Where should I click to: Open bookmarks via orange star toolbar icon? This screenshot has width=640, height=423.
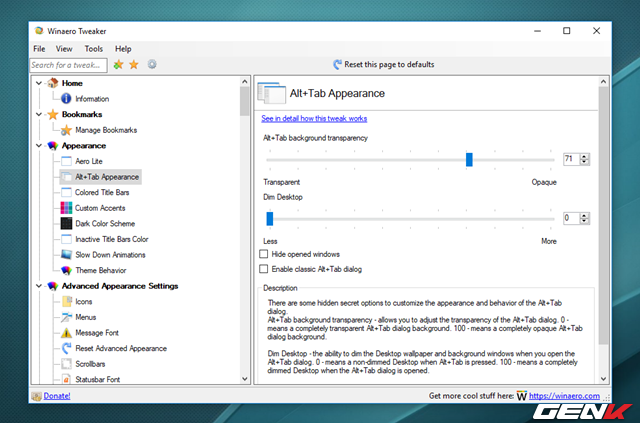[x=134, y=64]
